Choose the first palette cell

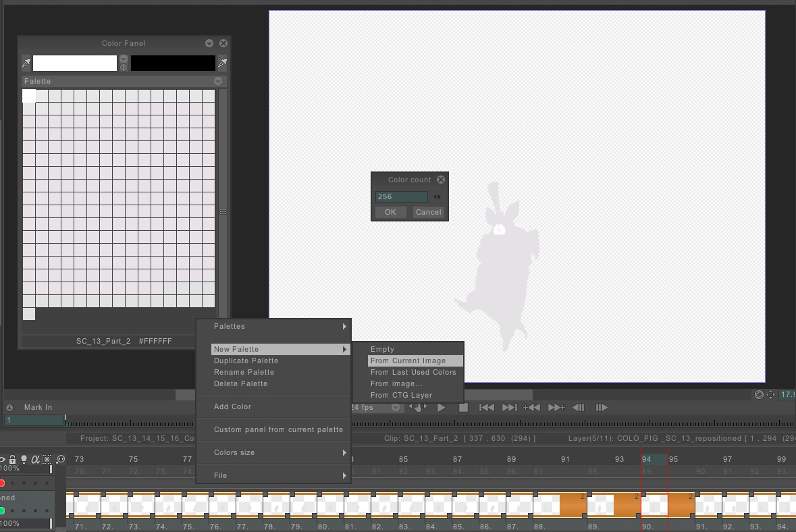point(29,96)
